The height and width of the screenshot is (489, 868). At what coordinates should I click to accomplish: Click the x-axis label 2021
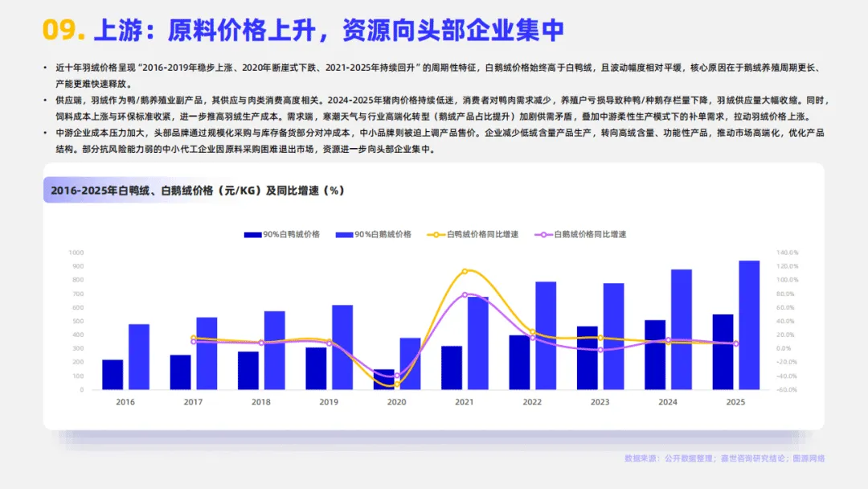pyautogui.click(x=465, y=402)
